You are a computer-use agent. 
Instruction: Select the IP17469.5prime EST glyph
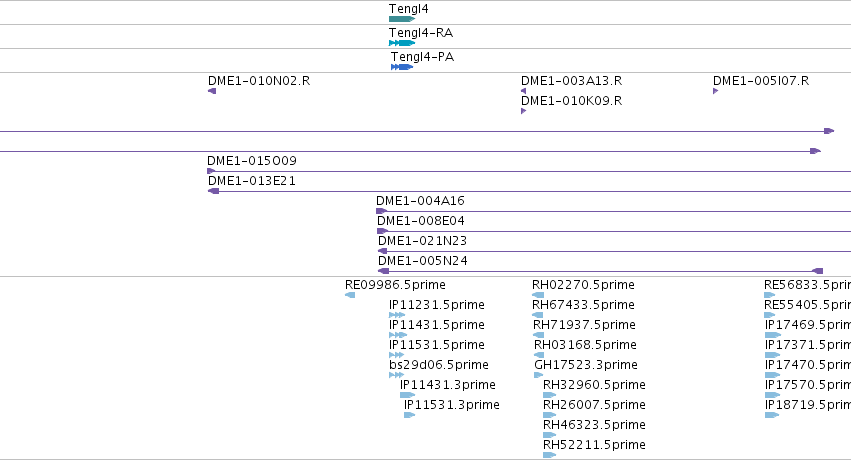tap(773, 335)
